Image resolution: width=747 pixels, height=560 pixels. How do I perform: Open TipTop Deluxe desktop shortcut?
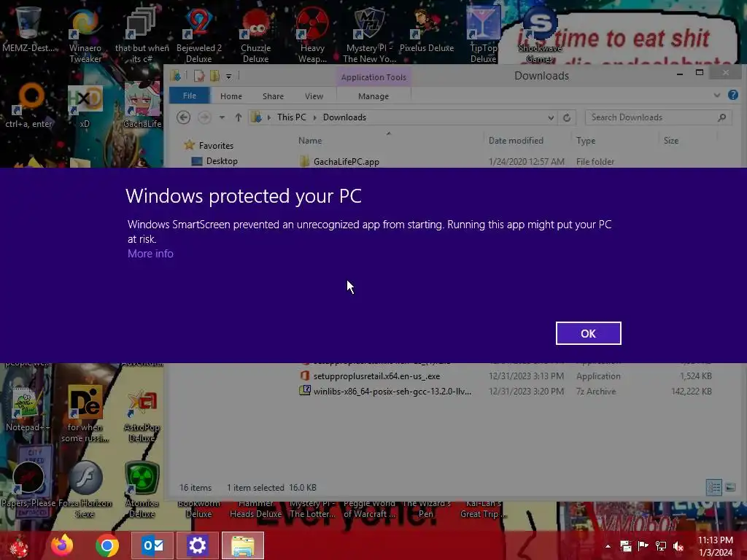(x=483, y=36)
